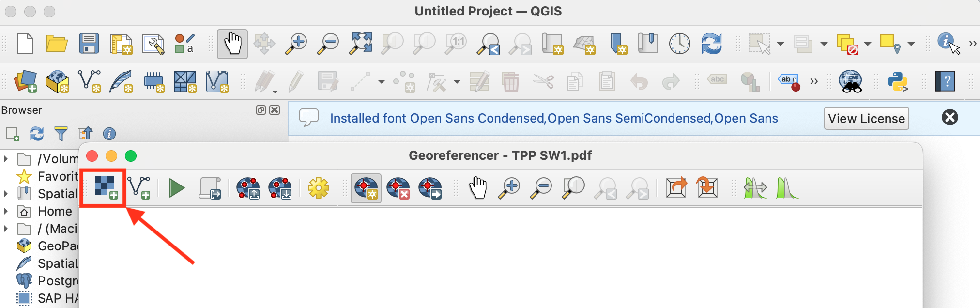
Task: Expand top toolbar overflow chevron
Action: 973,44
